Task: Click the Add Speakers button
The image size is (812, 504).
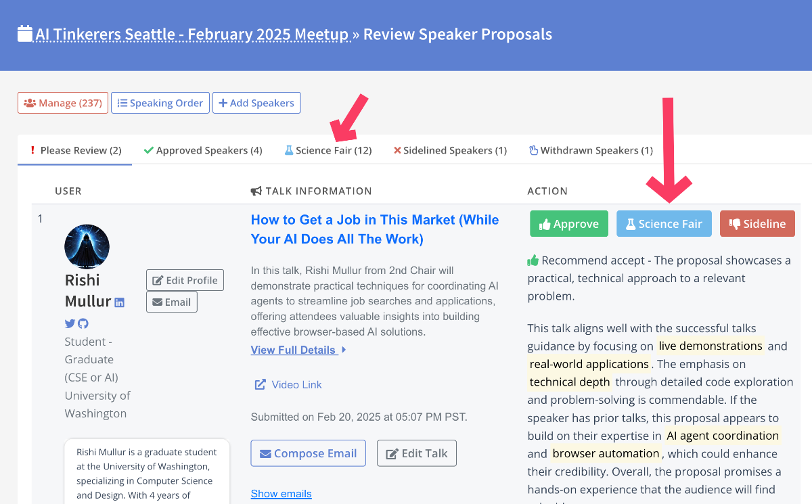Action: [256, 103]
